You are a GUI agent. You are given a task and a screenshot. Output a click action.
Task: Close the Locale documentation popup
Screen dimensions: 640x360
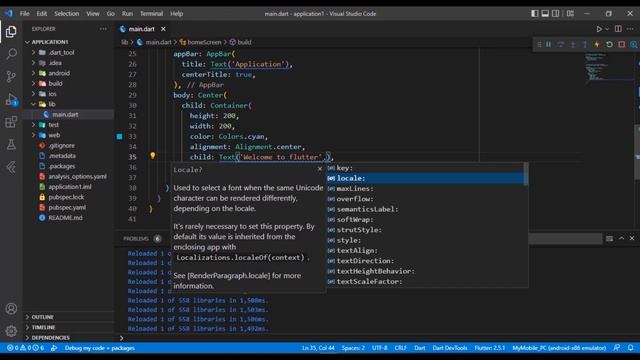click(x=320, y=169)
